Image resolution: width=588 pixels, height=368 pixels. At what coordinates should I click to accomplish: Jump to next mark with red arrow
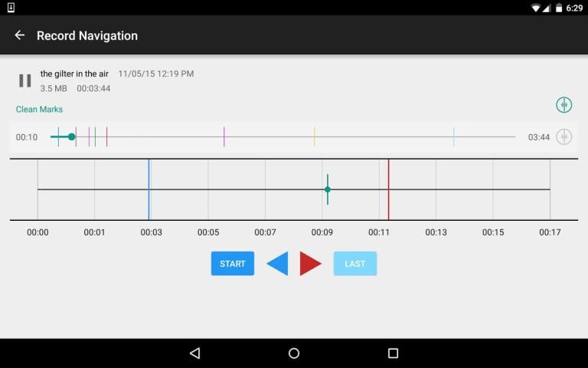310,264
